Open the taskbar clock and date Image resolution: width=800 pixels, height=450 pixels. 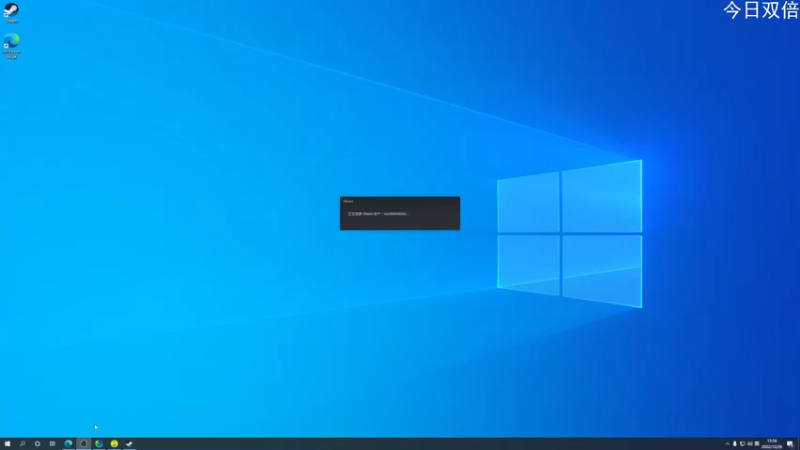coord(772,444)
